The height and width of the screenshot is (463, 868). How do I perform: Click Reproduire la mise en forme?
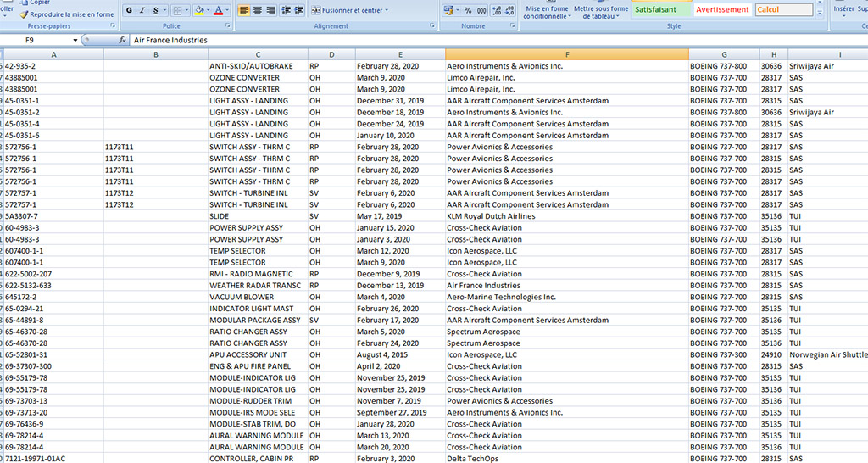point(66,14)
